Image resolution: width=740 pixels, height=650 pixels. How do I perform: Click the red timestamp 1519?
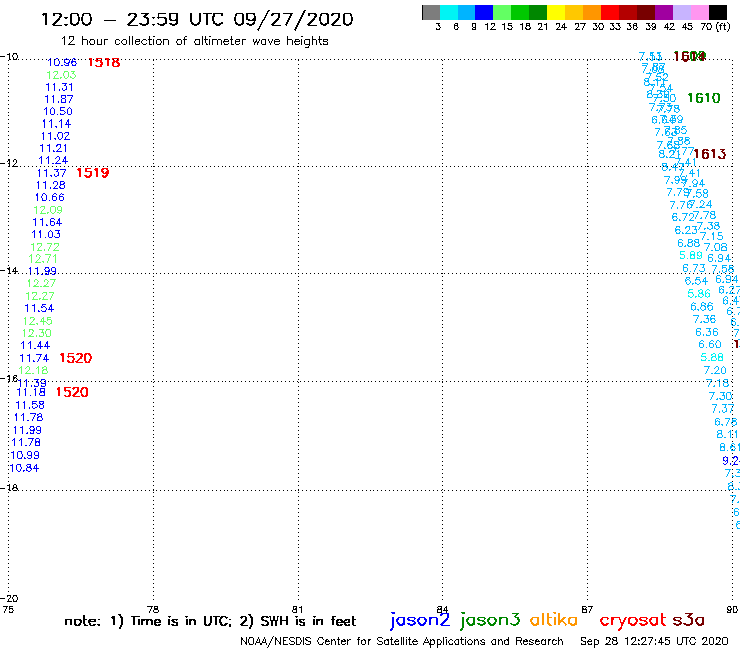[x=92, y=173]
